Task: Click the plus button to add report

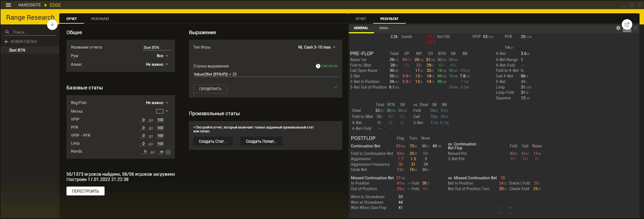Action: [x=52, y=25]
